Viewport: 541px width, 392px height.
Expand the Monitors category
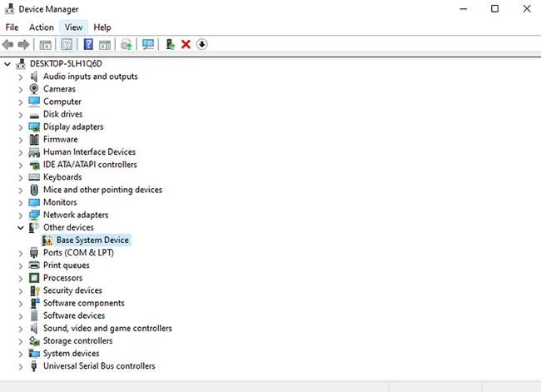point(20,203)
